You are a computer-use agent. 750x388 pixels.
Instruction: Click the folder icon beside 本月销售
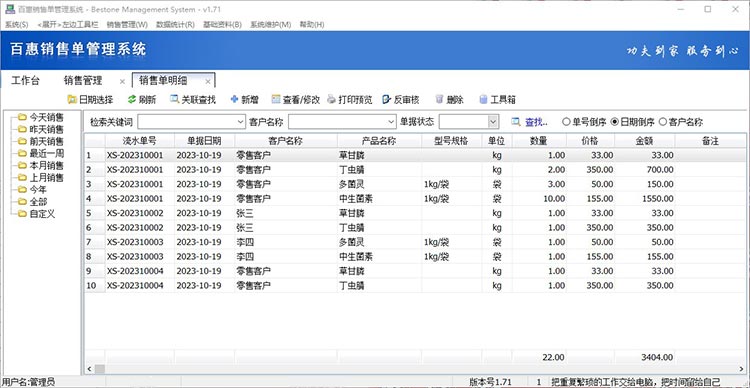point(22,166)
